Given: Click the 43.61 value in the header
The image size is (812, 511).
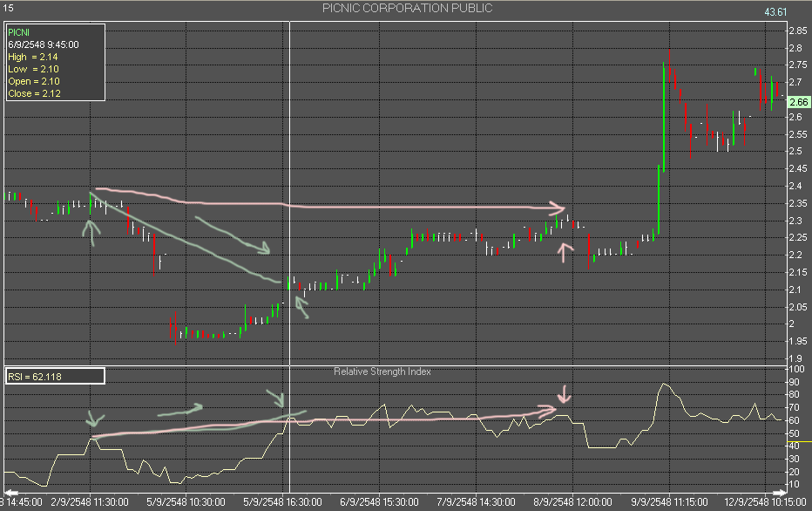Looking at the screenshot, I should click(x=775, y=12).
